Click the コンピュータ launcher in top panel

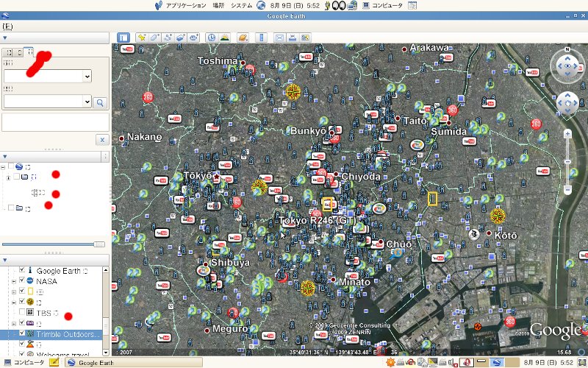click(x=382, y=5)
